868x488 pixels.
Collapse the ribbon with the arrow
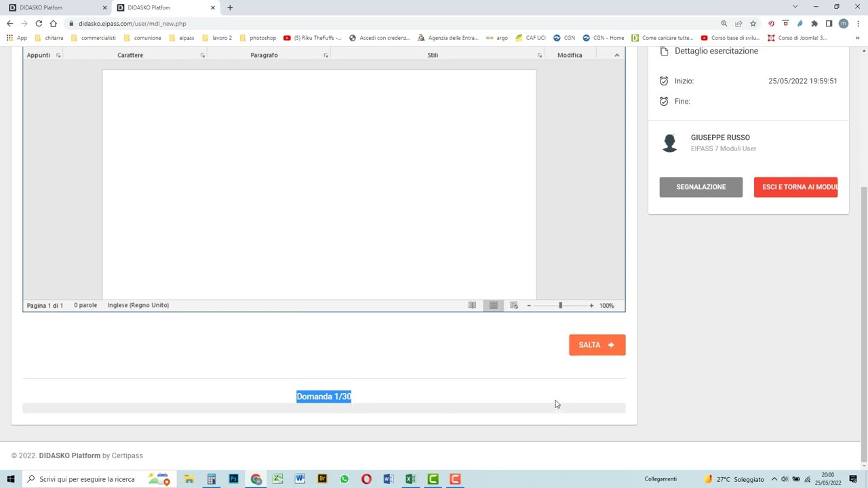[x=616, y=56]
